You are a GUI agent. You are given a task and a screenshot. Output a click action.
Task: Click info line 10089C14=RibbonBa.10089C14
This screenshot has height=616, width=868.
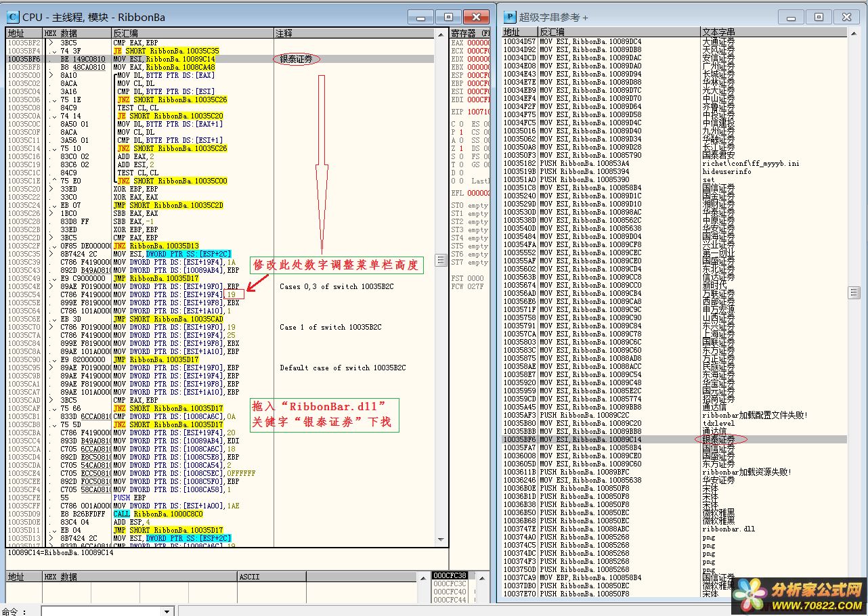60,552
